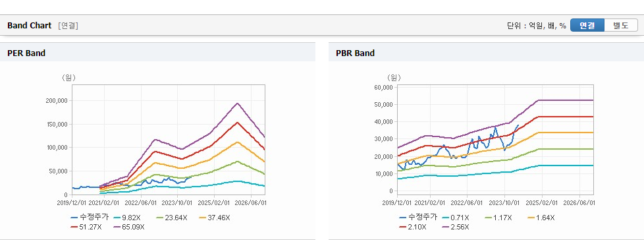Screen dimensions: 644x240
Task: Click the 65.09X legend item
Action: (x=129, y=227)
